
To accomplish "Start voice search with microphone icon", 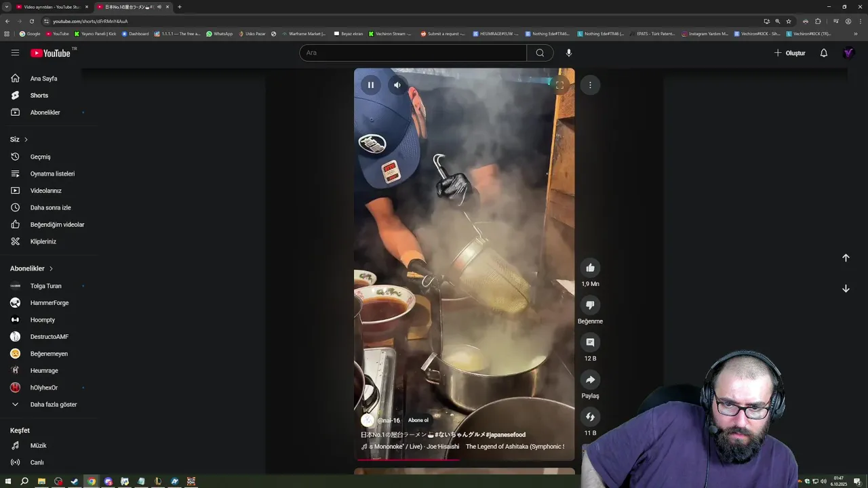I will [569, 53].
